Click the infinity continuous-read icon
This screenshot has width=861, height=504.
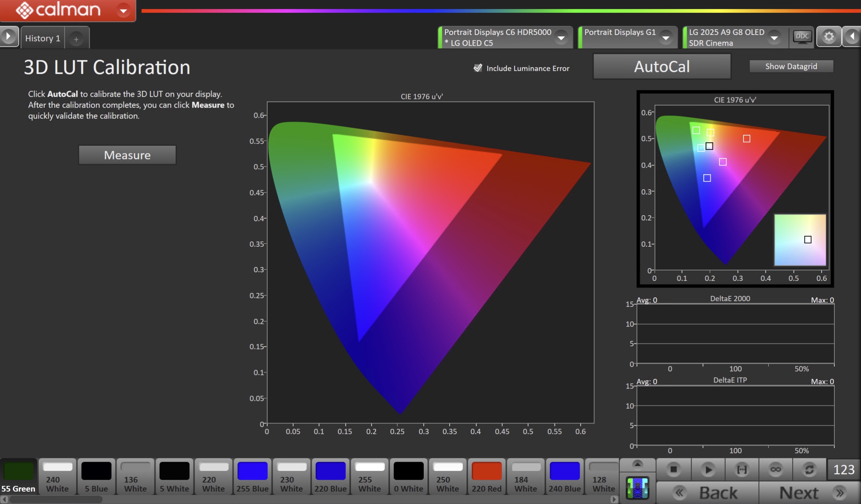pyautogui.click(x=775, y=469)
